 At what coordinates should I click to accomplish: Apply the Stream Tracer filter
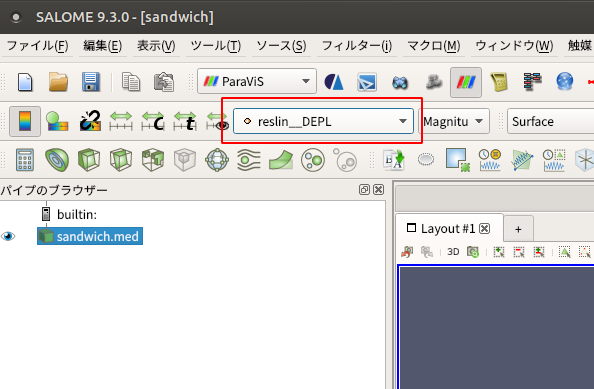coord(249,160)
